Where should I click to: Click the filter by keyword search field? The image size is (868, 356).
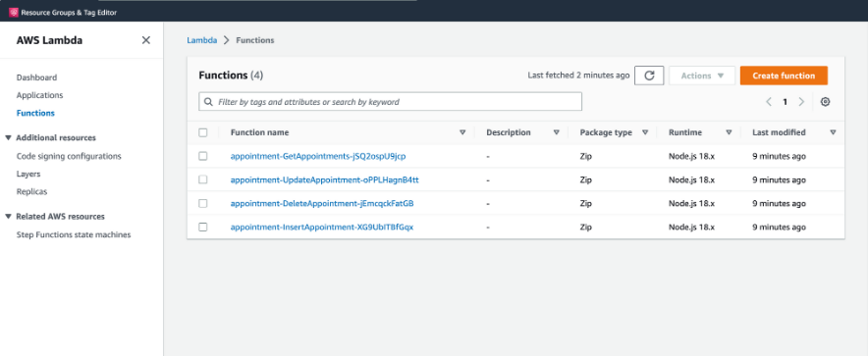click(x=390, y=102)
